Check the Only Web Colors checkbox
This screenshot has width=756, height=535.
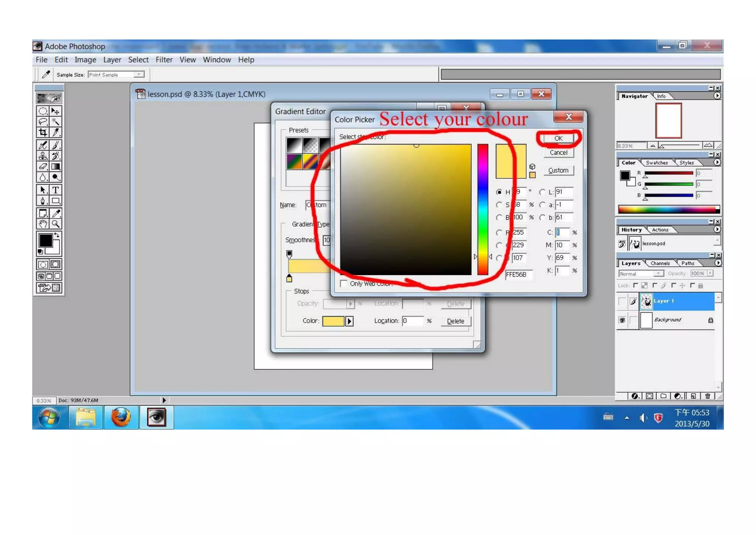344,284
